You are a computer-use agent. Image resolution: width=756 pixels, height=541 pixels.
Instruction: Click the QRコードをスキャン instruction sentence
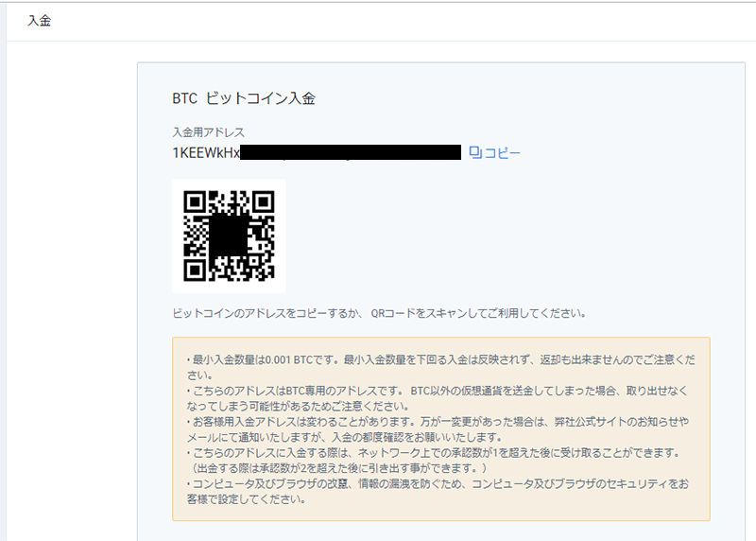(380, 313)
